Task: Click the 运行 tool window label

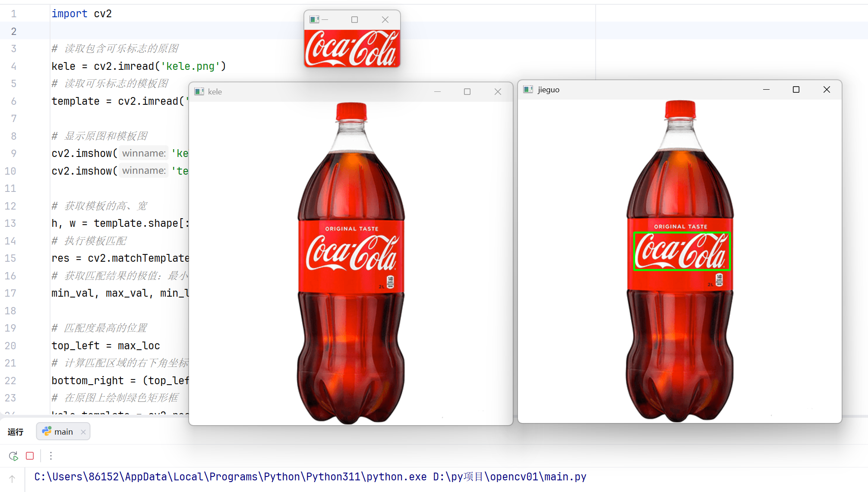Action: [16, 432]
